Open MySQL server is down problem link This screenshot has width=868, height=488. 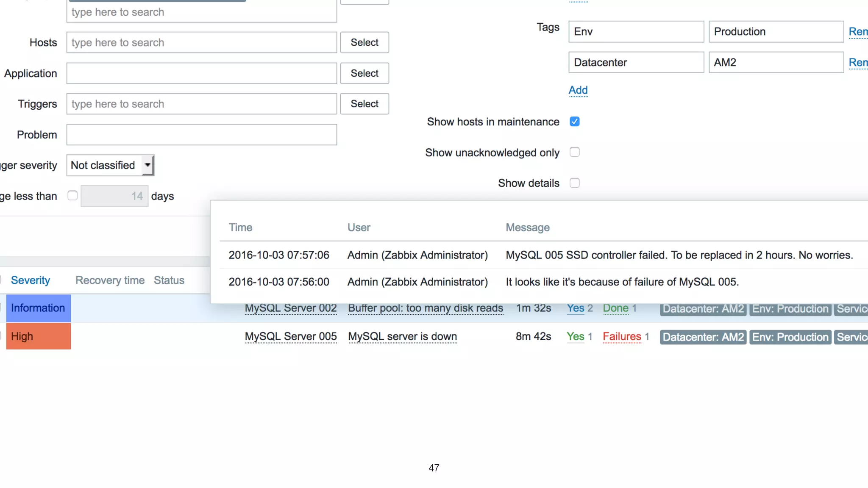click(x=402, y=336)
